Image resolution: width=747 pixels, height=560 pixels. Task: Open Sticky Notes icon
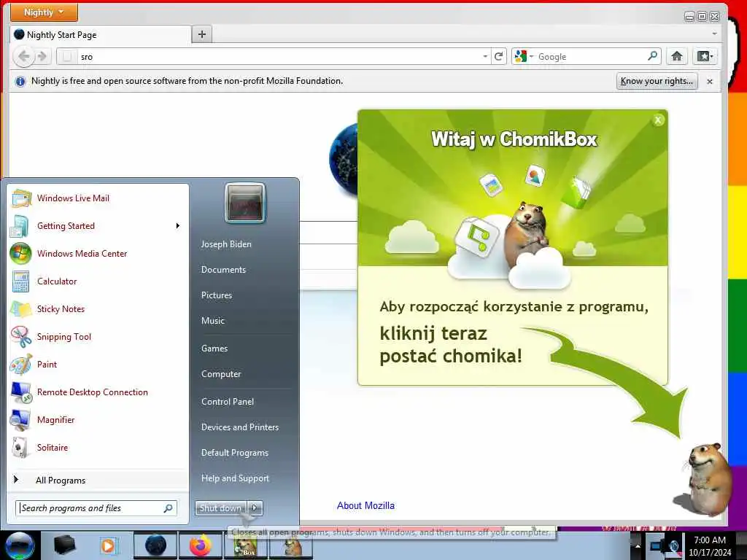(x=20, y=309)
